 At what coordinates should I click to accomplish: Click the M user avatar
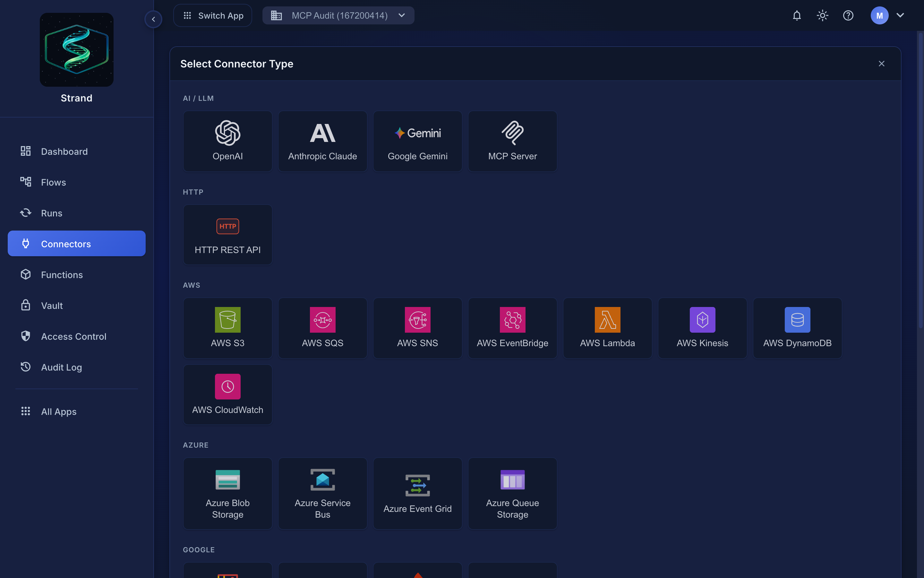[x=879, y=15]
